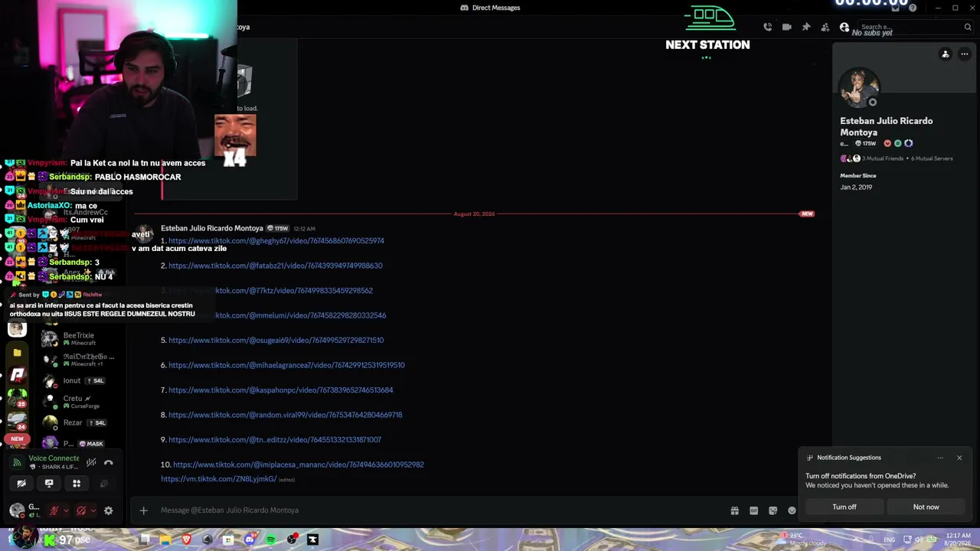Open OBS Studio from taskbar
The height and width of the screenshot is (551, 980).
pos(292,540)
